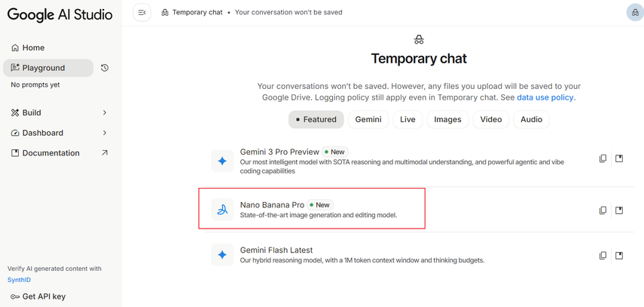Click the Get API key button
644x307 pixels.
[x=44, y=296]
